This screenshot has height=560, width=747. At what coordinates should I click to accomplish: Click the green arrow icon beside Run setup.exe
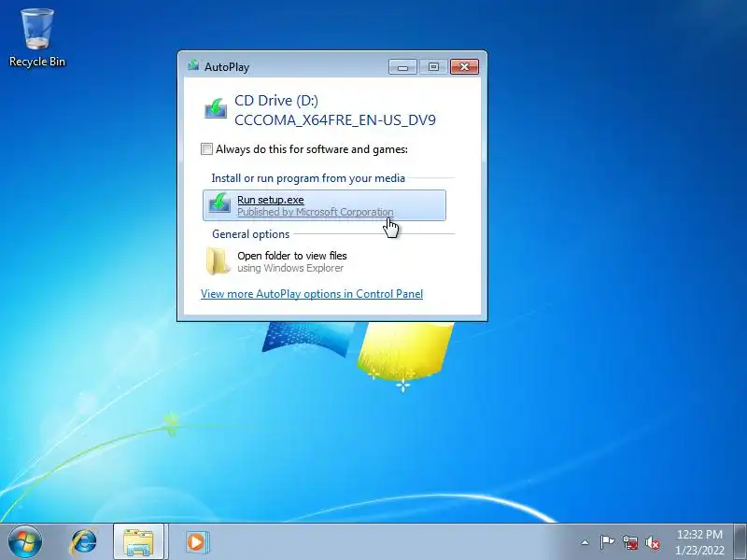(219, 203)
